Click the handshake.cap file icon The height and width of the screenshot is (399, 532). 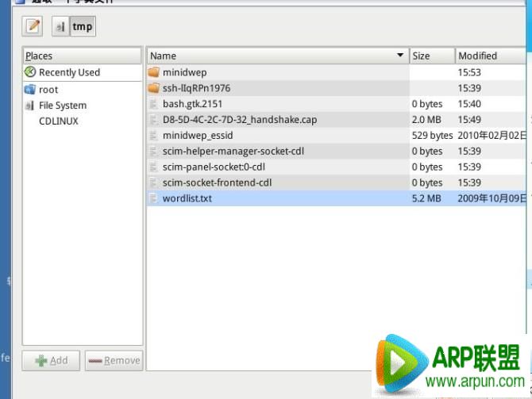[x=153, y=119]
